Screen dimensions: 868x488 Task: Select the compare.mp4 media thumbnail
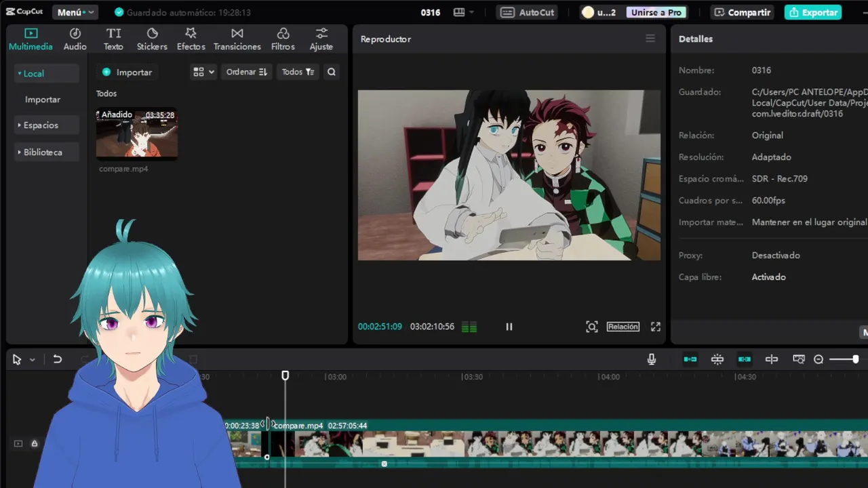coord(137,134)
